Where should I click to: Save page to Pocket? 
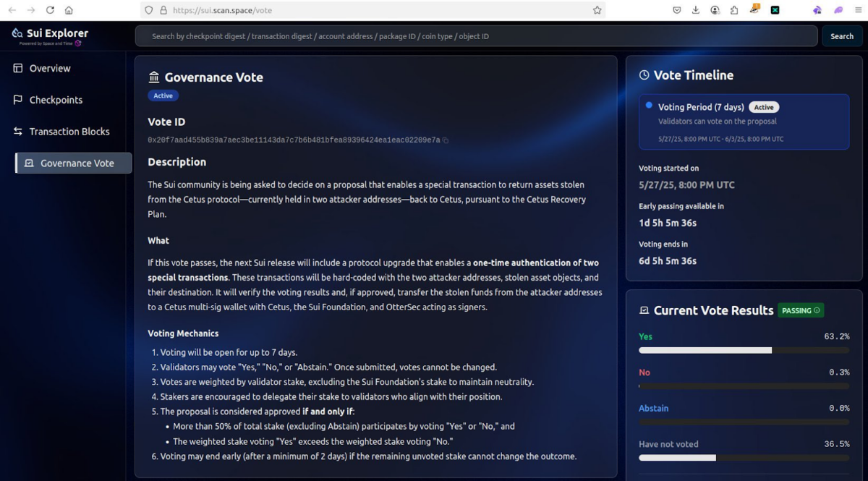pyautogui.click(x=676, y=10)
